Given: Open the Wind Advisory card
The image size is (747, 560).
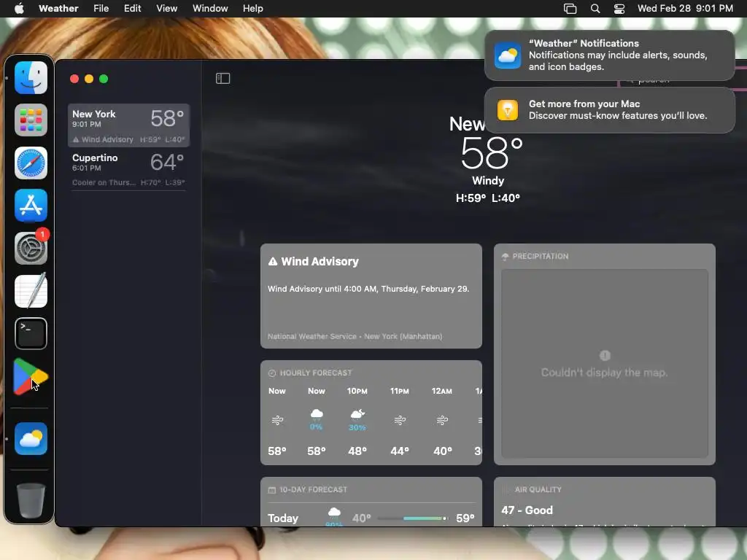Looking at the screenshot, I should (371, 296).
